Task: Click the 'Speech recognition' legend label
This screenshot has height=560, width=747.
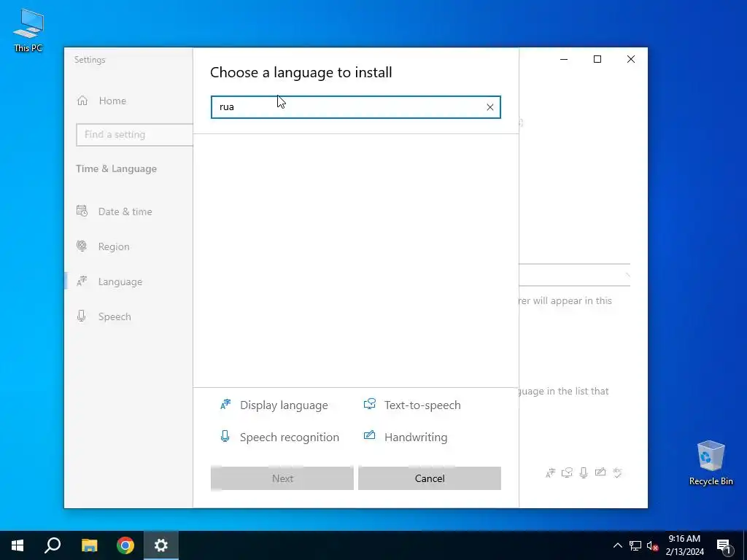Action: coord(290,437)
